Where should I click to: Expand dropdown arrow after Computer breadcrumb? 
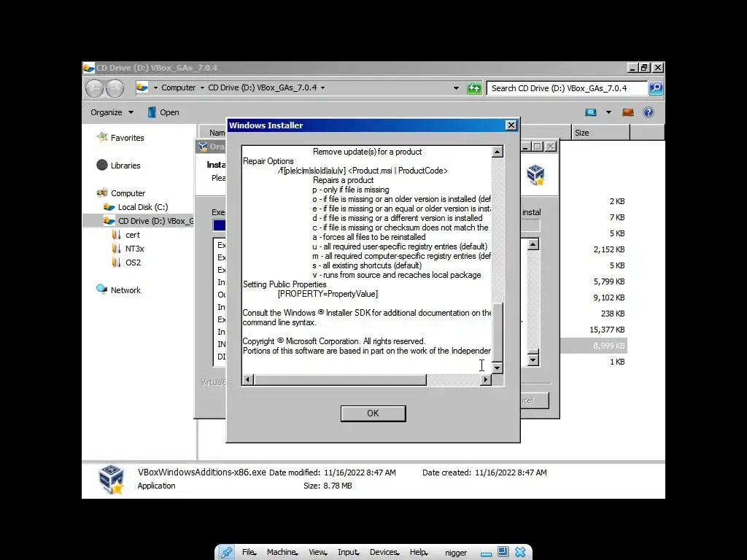(x=202, y=87)
